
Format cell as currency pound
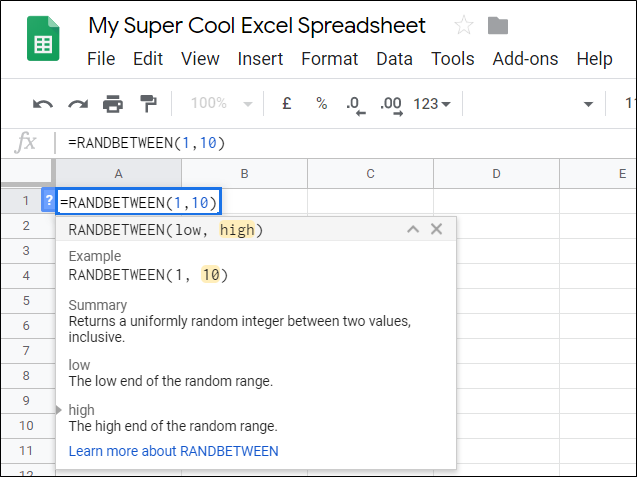pyautogui.click(x=287, y=103)
